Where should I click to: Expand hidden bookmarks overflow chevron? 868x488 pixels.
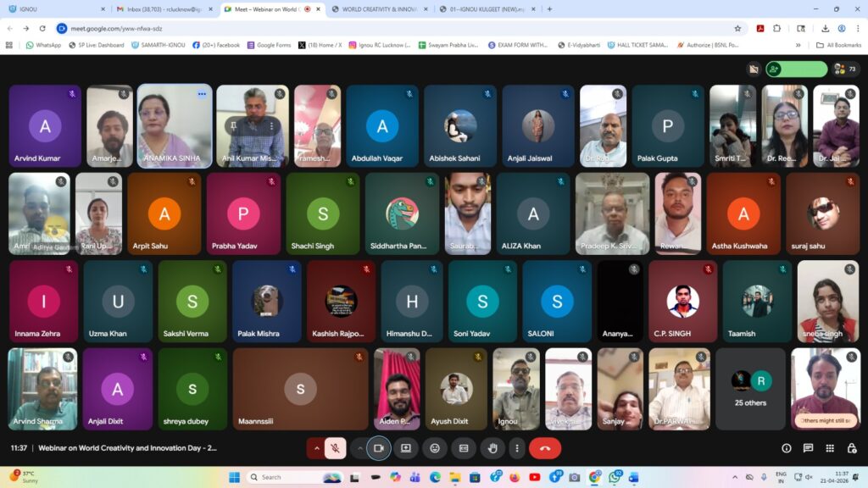(798, 45)
